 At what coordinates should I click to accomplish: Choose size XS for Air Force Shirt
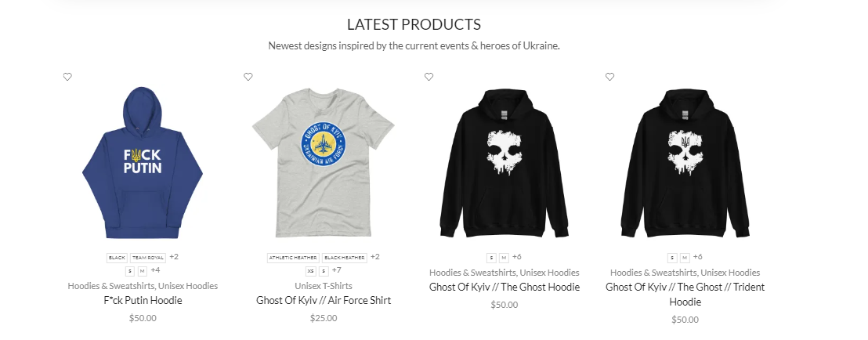tap(311, 271)
